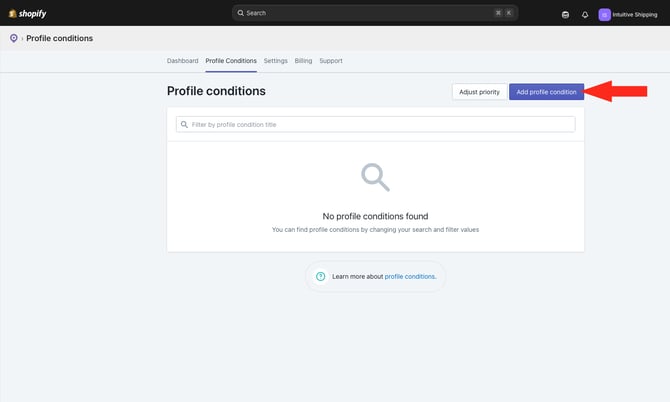Click the 'No profile conditions found' message

[375, 216]
